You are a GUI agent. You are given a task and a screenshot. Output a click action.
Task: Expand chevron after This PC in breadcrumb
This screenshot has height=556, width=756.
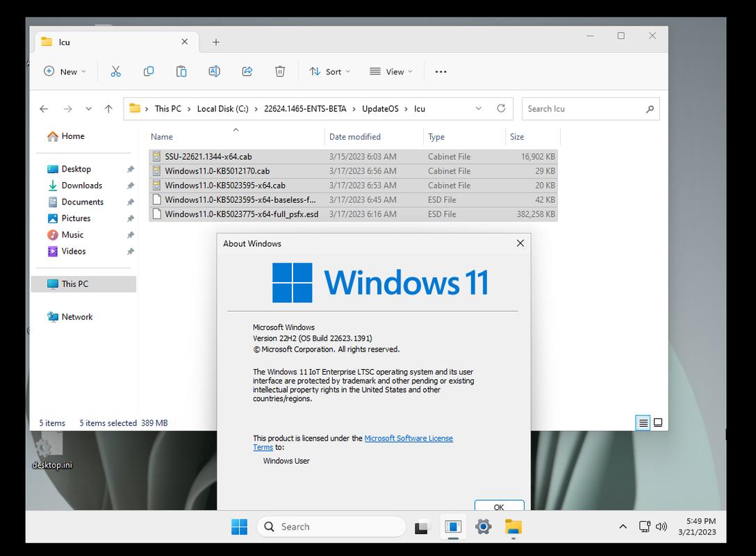pyautogui.click(x=190, y=109)
